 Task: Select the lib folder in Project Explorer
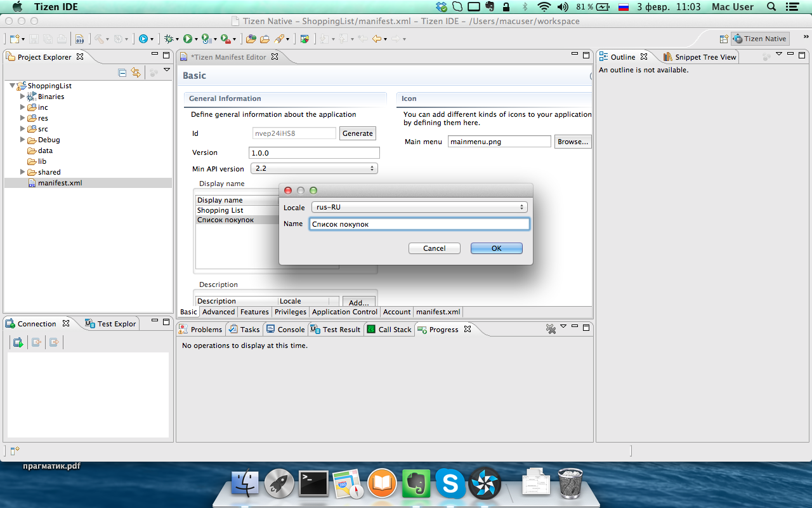click(x=42, y=161)
